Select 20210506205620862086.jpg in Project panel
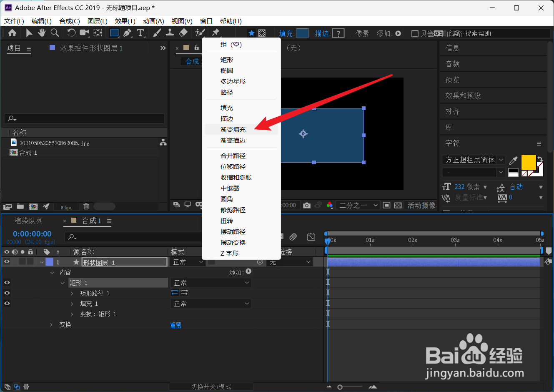The width and height of the screenshot is (554, 392). click(54, 143)
